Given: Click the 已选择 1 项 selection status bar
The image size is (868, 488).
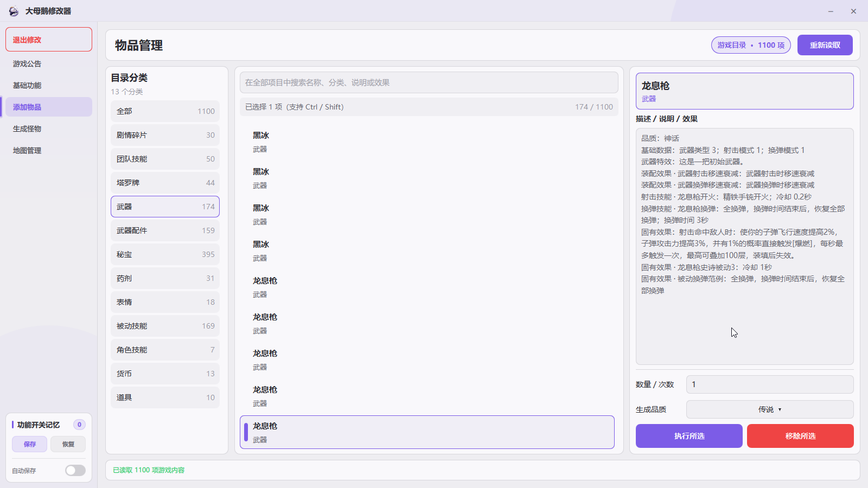Looking at the screenshot, I should tap(429, 107).
